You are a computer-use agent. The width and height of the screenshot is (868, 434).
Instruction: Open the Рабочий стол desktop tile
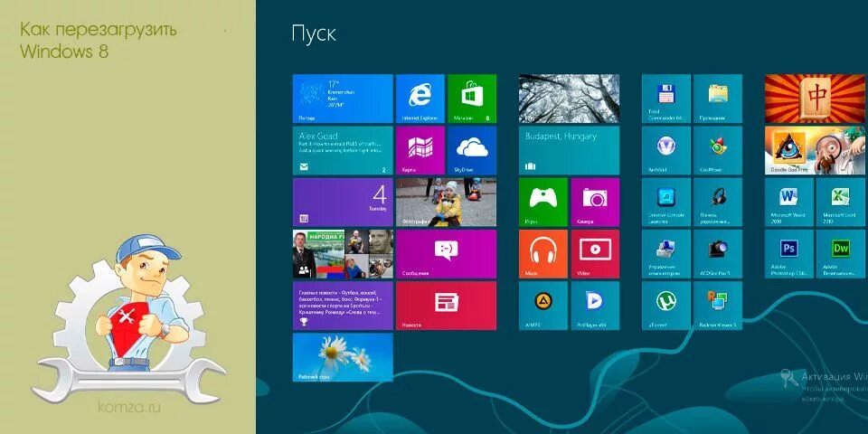pos(343,357)
